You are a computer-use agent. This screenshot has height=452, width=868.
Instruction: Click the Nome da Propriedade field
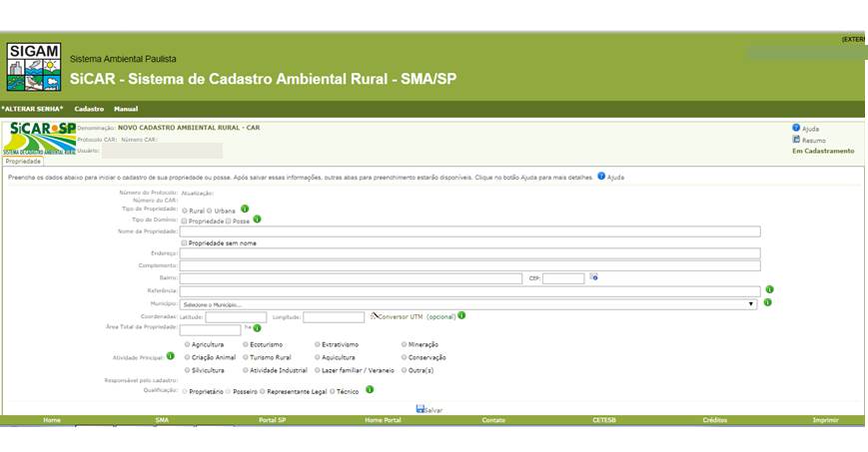tap(470, 231)
